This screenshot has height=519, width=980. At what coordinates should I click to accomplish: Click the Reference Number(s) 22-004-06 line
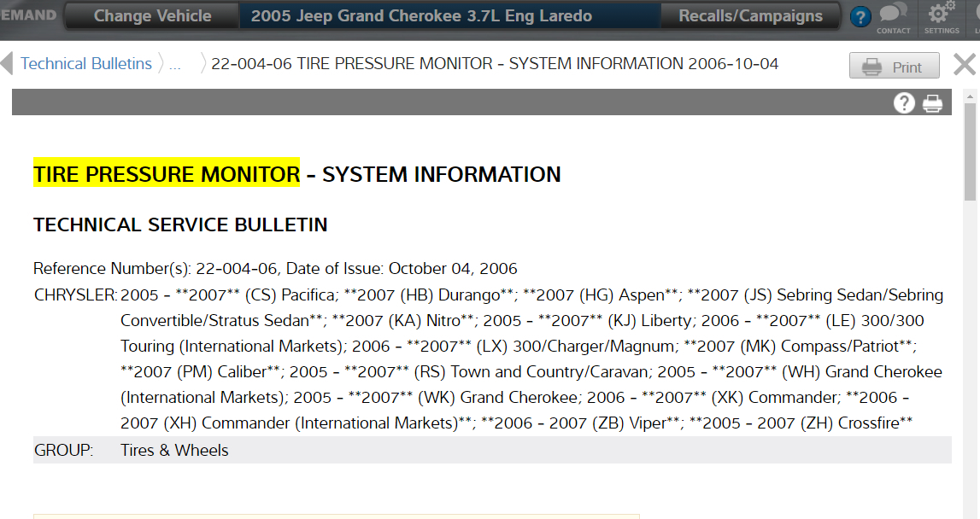click(x=275, y=269)
